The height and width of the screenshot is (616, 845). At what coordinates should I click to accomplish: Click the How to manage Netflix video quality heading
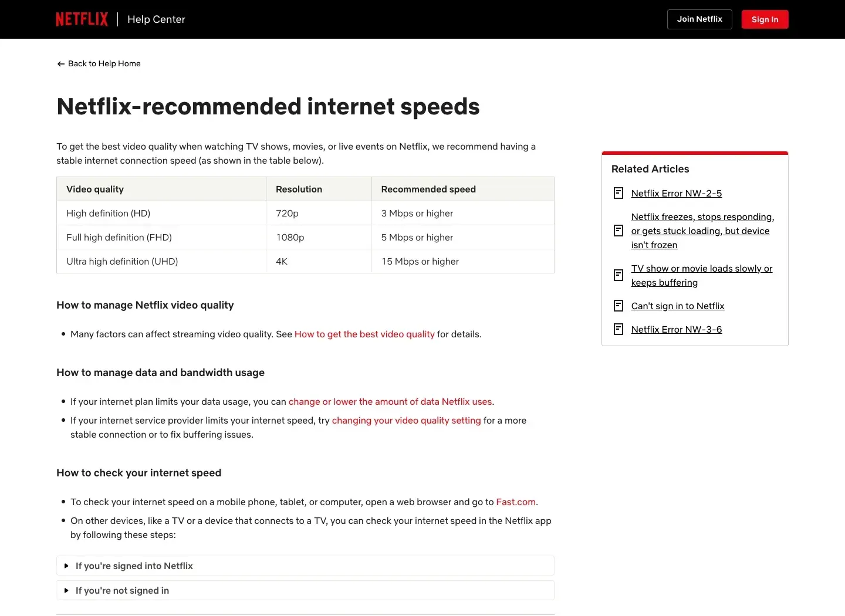(x=145, y=305)
